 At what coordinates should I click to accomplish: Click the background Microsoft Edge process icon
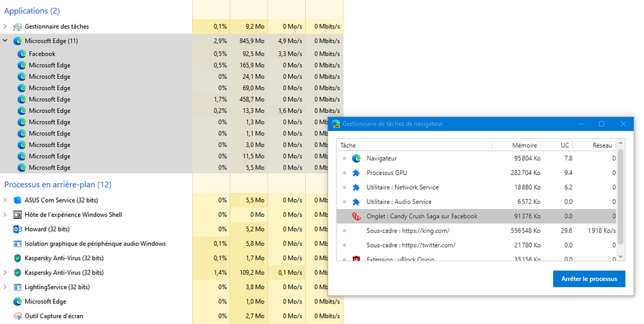(17, 302)
